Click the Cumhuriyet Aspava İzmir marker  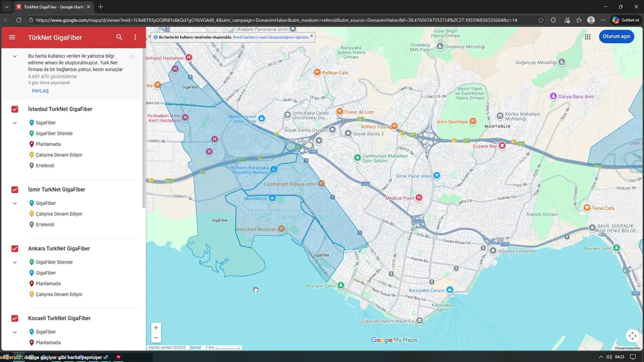[321, 184]
